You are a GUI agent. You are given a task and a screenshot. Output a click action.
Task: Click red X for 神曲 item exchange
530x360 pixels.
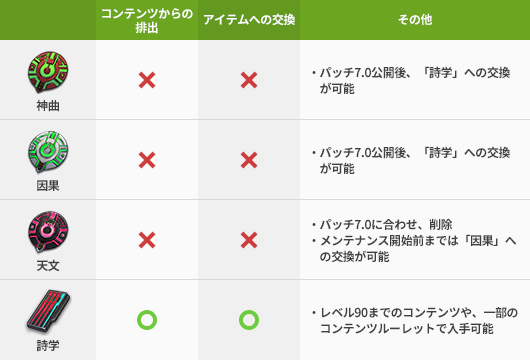[249, 80]
